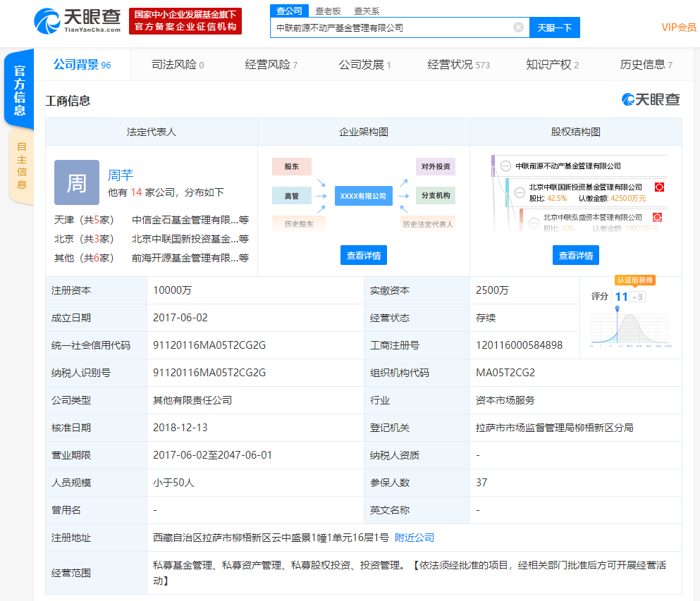Open legal representative 周芊 profile
700x601 pixels.
pyautogui.click(x=121, y=175)
